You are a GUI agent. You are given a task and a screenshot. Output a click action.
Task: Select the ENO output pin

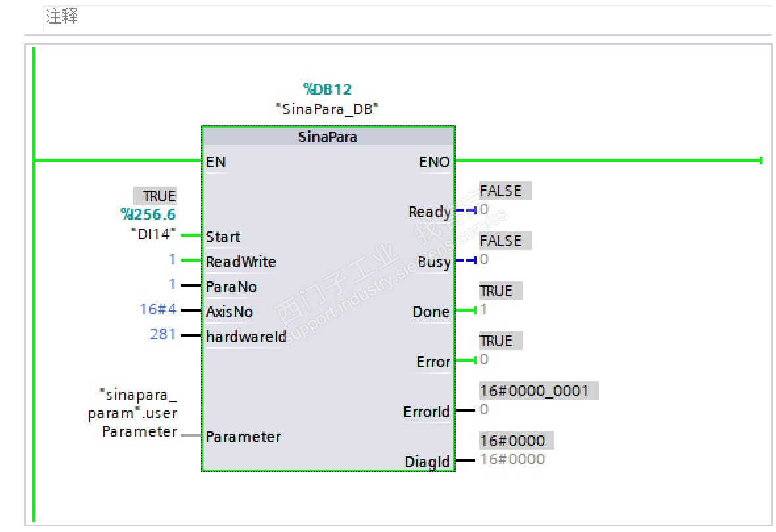click(434, 162)
